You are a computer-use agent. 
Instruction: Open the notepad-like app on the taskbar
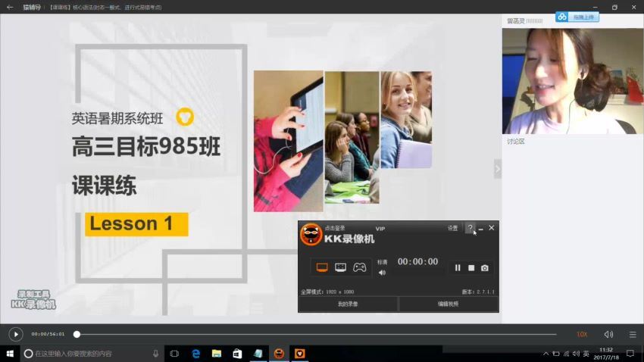tap(258, 354)
